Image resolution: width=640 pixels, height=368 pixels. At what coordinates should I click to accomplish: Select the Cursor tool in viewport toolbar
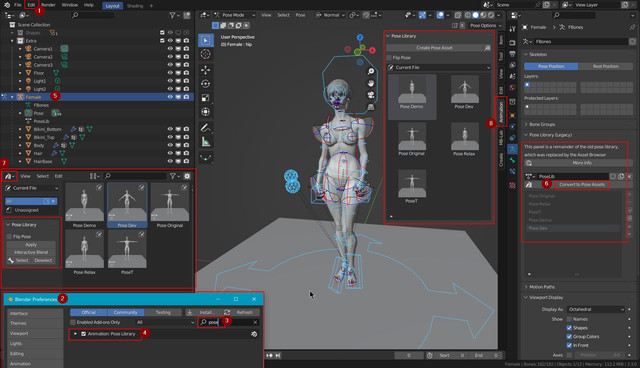click(x=206, y=54)
